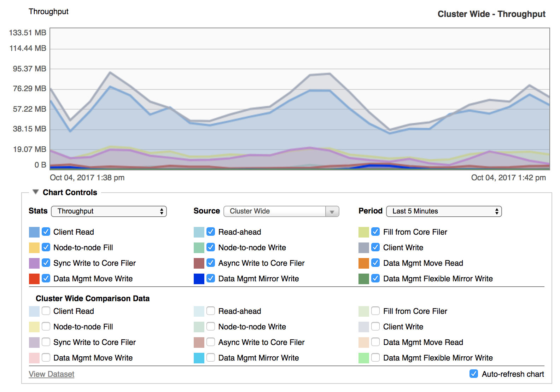Click the 38.15 MB axis label

(30, 129)
